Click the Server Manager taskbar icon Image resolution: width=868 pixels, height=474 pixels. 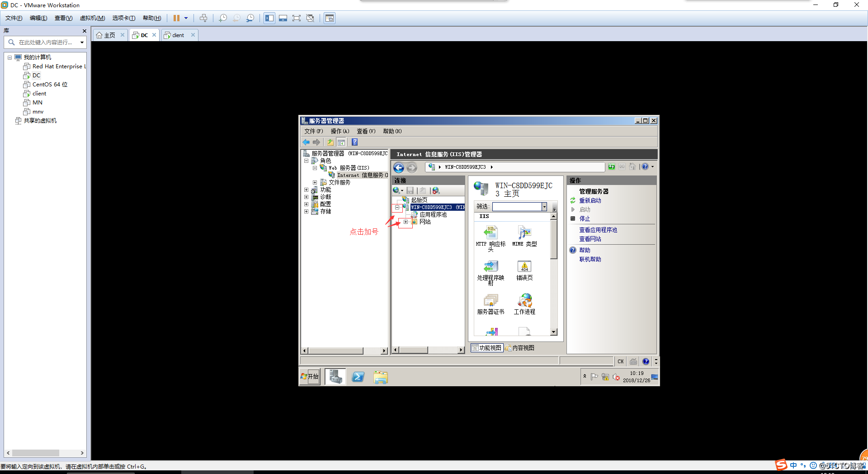pyautogui.click(x=335, y=377)
